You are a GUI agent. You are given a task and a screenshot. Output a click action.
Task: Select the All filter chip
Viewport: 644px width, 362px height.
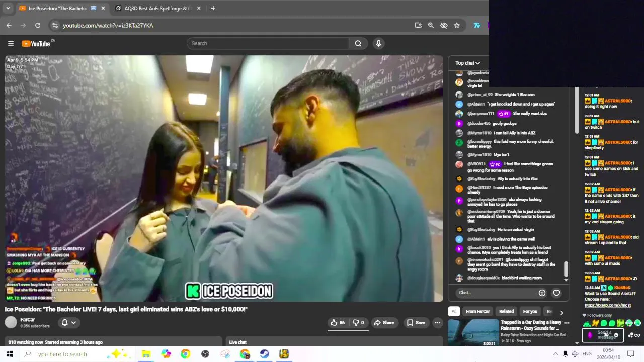454,312
